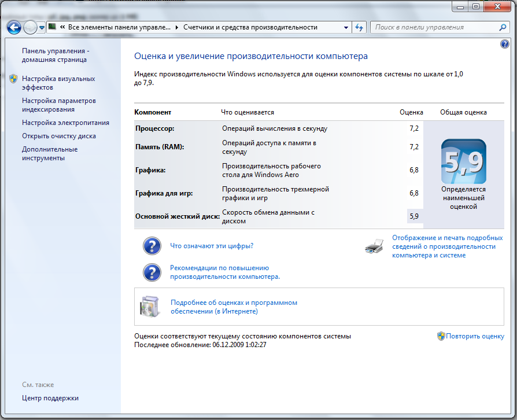Viewport: 517px width, 420px height.
Task: Open «Настройка визуальных эффектов» link
Action: [x=58, y=83]
